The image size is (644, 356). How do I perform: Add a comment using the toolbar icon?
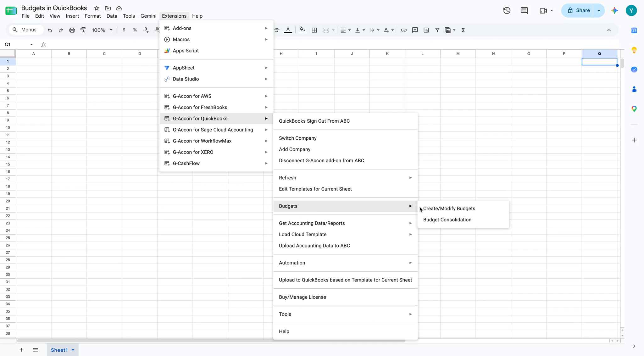pyautogui.click(x=415, y=30)
